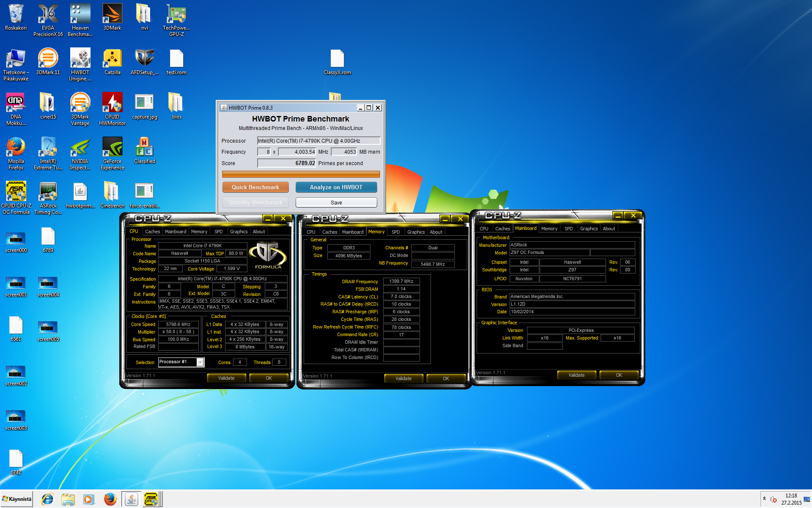Open the Käynnistä start menu
Image resolution: width=812 pixels, height=508 pixels.
click(x=17, y=499)
